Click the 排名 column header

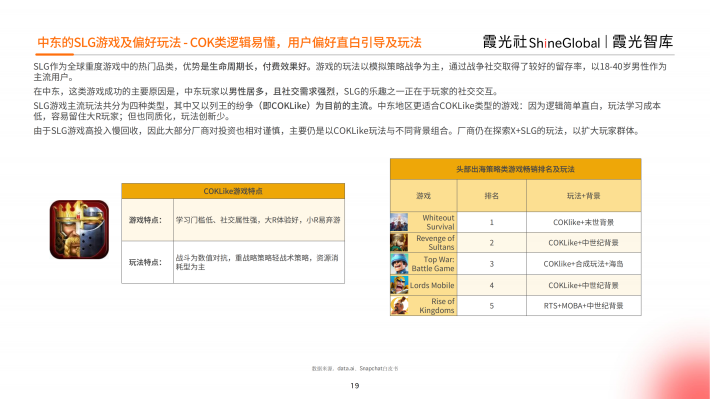tap(491, 196)
